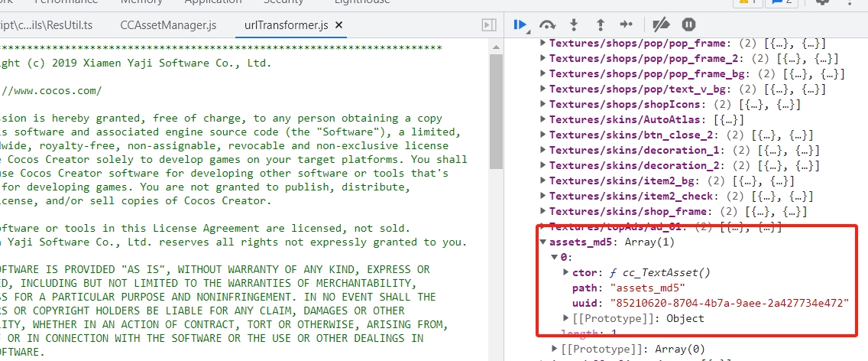Screen dimensions: 868x361
Task: Open the console messages count badge
Action: coord(782,2)
